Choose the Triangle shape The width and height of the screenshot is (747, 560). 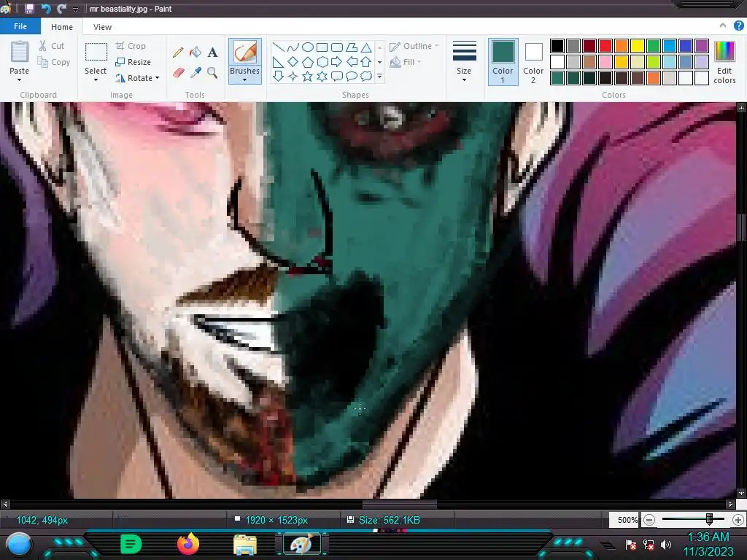pos(366,47)
